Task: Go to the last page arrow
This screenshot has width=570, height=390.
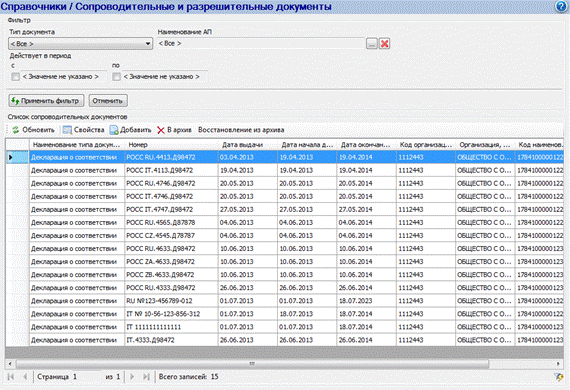Action: (x=146, y=377)
